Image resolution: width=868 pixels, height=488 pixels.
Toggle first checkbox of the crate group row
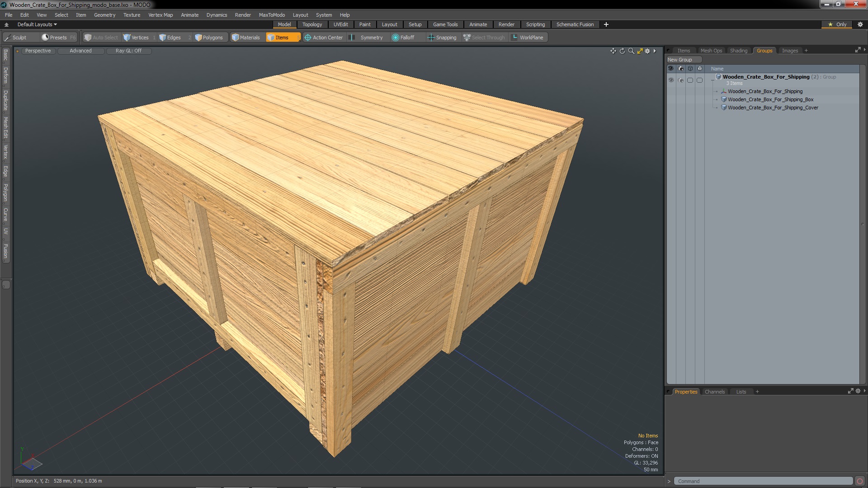pyautogui.click(x=690, y=80)
